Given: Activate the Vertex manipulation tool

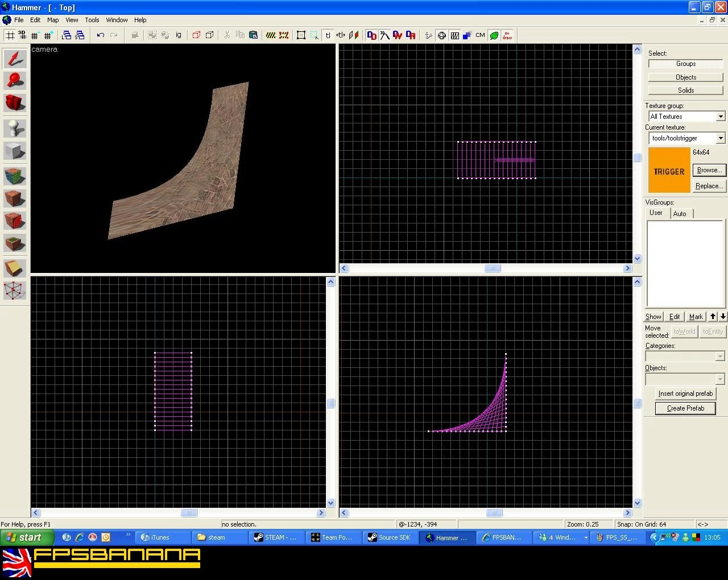Looking at the screenshot, I should pyautogui.click(x=15, y=291).
